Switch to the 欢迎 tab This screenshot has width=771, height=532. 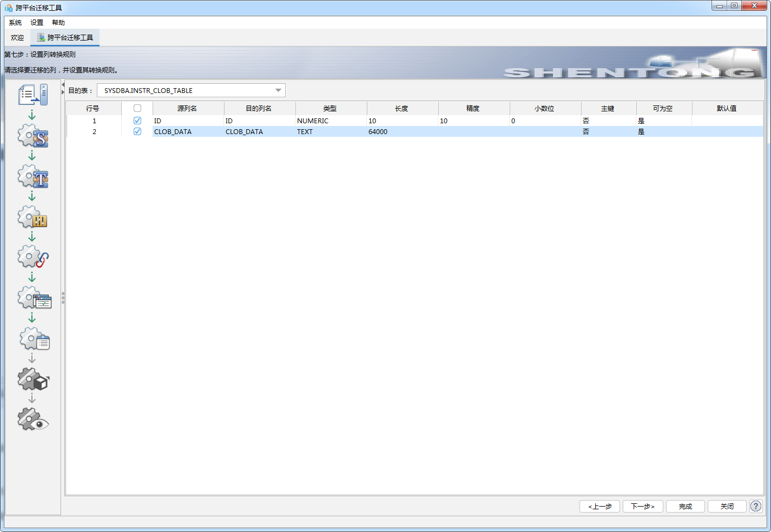coord(17,38)
